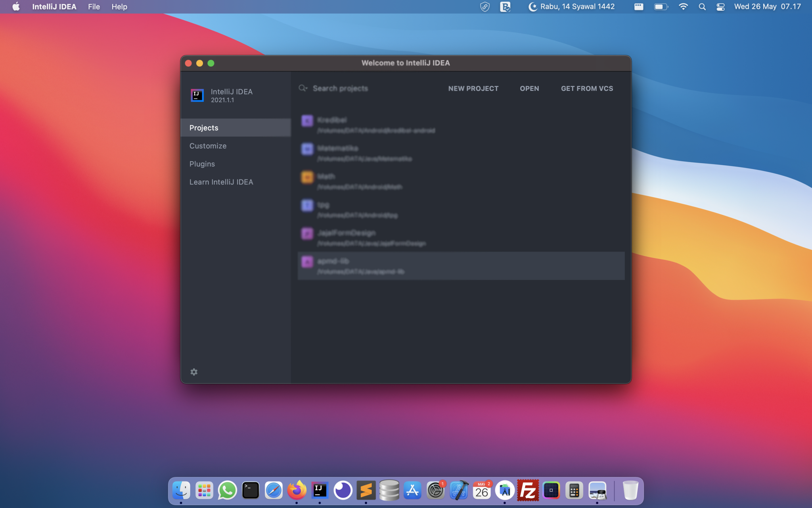This screenshot has height=508, width=812.
Task: Open Launchpad from the dock
Action: click(204, 491)
